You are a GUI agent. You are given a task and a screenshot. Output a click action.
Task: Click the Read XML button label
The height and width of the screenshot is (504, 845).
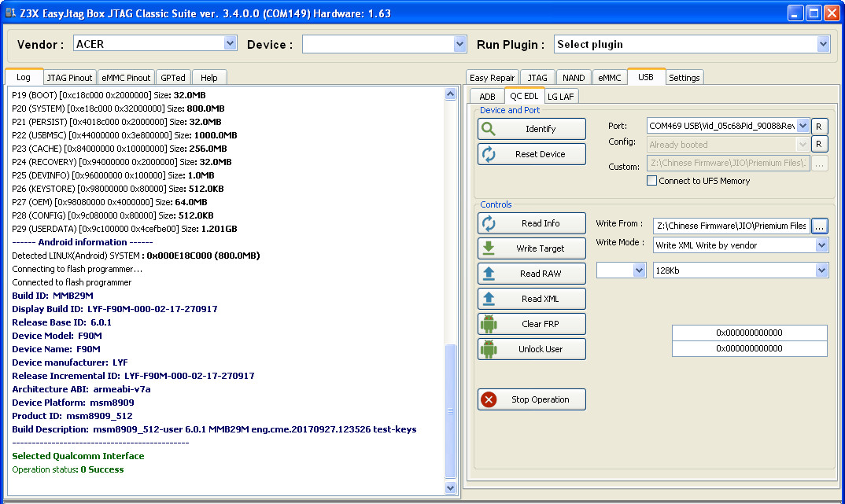coord(540,299)
